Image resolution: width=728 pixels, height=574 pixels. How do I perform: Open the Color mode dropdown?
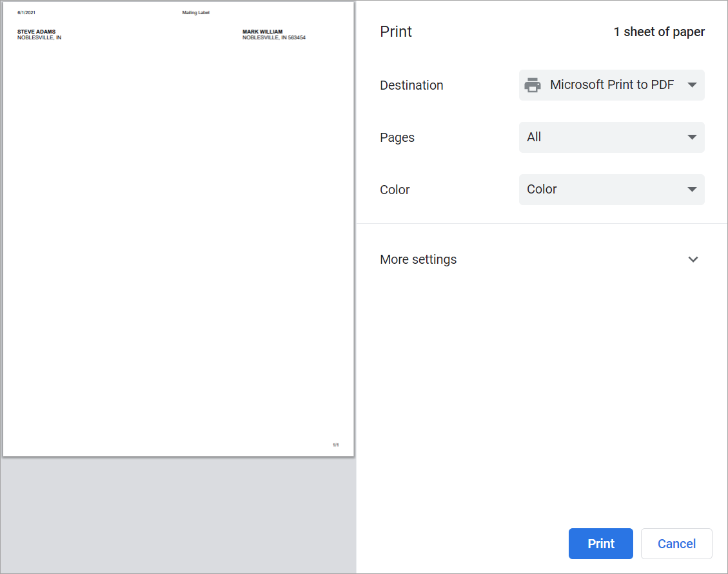(611, 189)
